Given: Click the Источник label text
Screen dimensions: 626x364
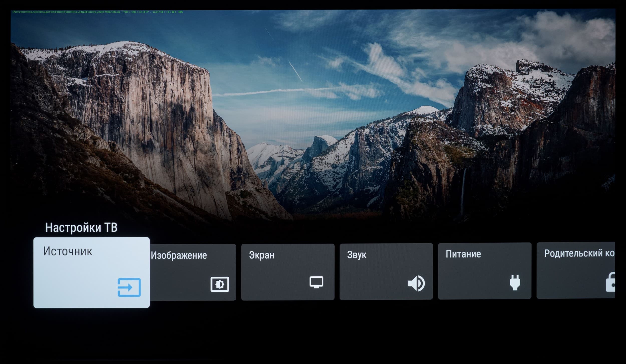Looking at the screenshot, I should tap(68, 251).
